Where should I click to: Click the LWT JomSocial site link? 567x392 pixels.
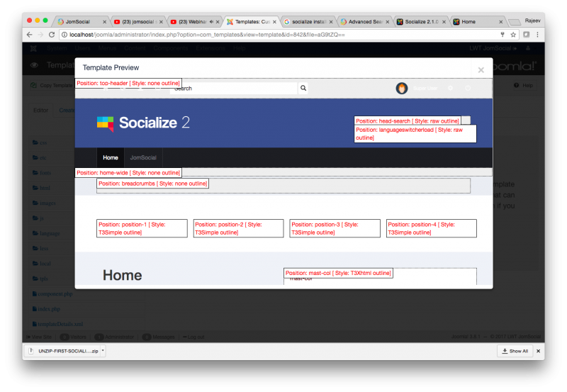click(493, 48)
